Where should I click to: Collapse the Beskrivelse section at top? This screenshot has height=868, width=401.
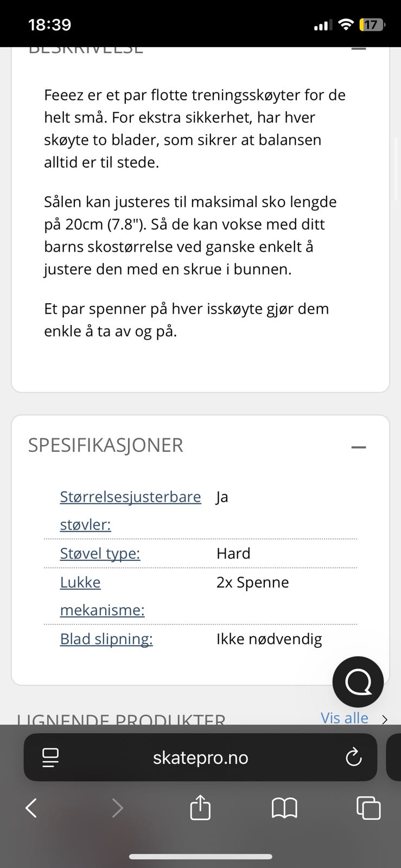pos(359,49)
